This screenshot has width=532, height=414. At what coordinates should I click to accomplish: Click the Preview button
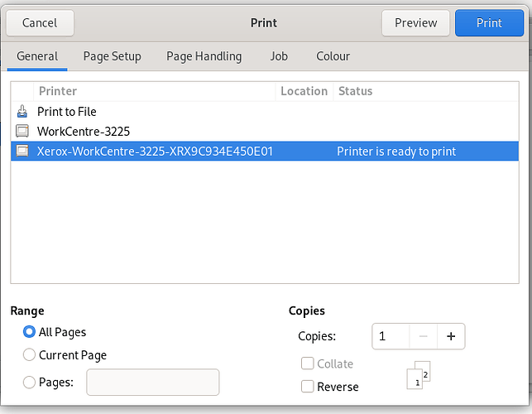415,22
